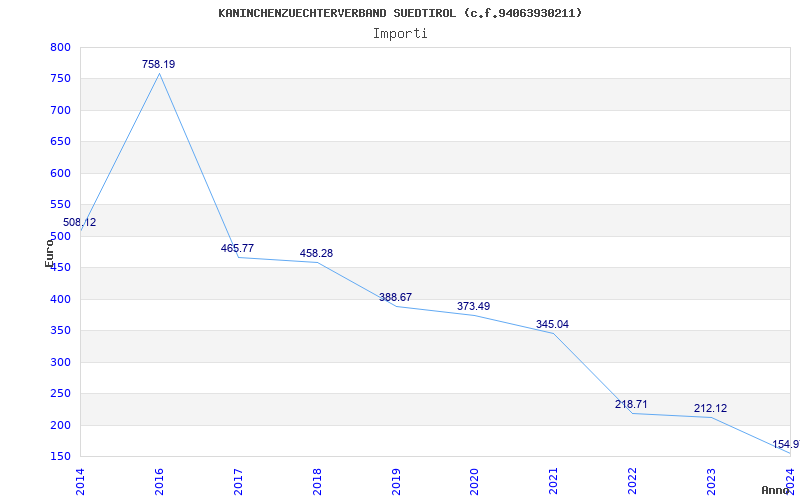Click the 800 y-axis tick label

pyautogui.click(x=60, y=47)
